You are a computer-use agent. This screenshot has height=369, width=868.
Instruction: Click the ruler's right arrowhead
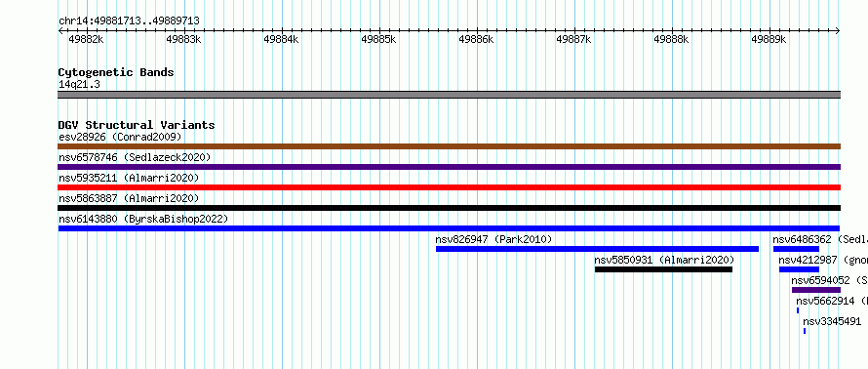click(x=838, y=30)
